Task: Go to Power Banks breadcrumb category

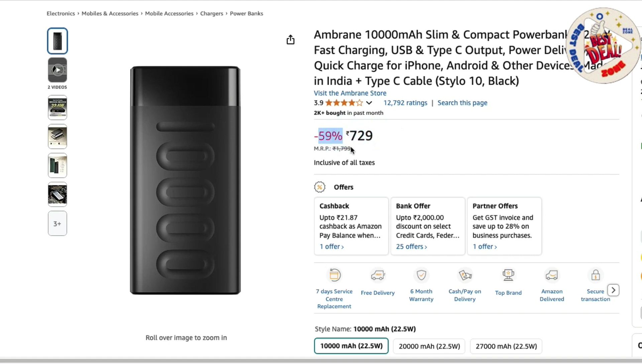Action: 246,13
